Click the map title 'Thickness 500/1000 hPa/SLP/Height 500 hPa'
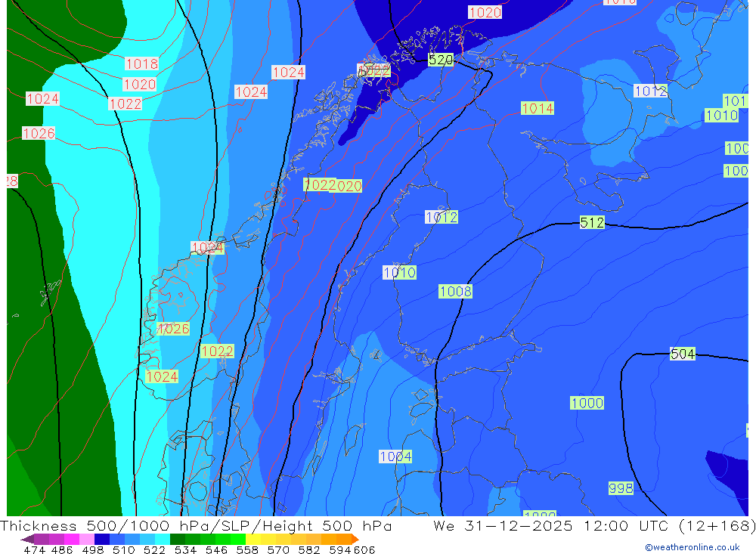 [x=196, y=525]
